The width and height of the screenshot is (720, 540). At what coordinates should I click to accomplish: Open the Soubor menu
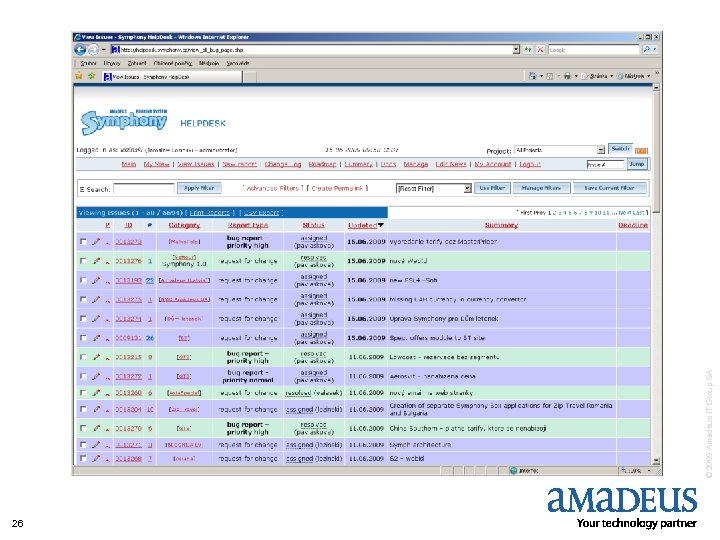click(x=88, y=63)
